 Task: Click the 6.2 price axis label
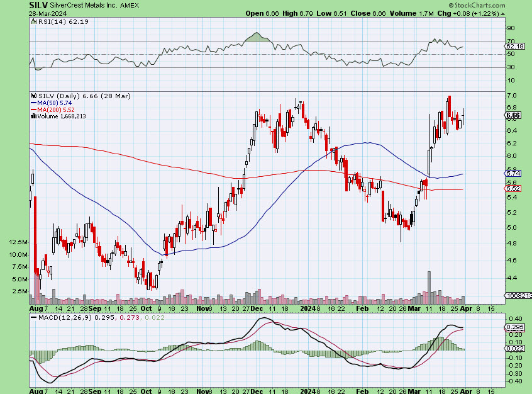point(512,143)
